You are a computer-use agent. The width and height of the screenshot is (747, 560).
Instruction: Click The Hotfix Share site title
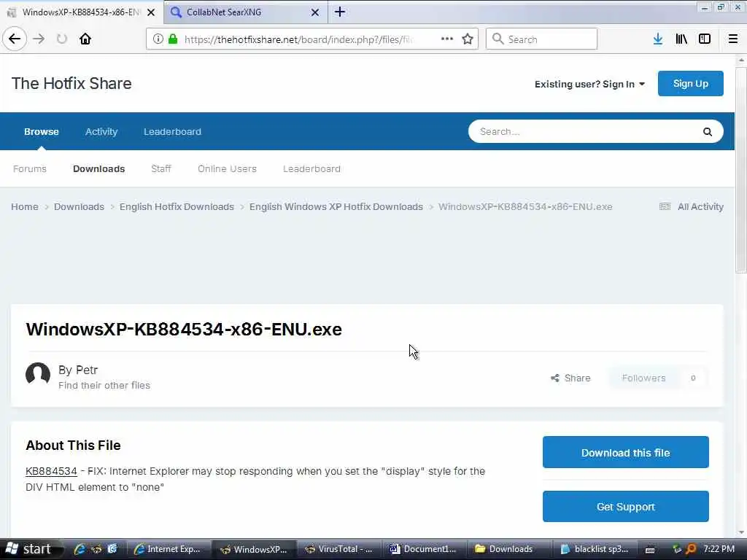tap(71, 83)
